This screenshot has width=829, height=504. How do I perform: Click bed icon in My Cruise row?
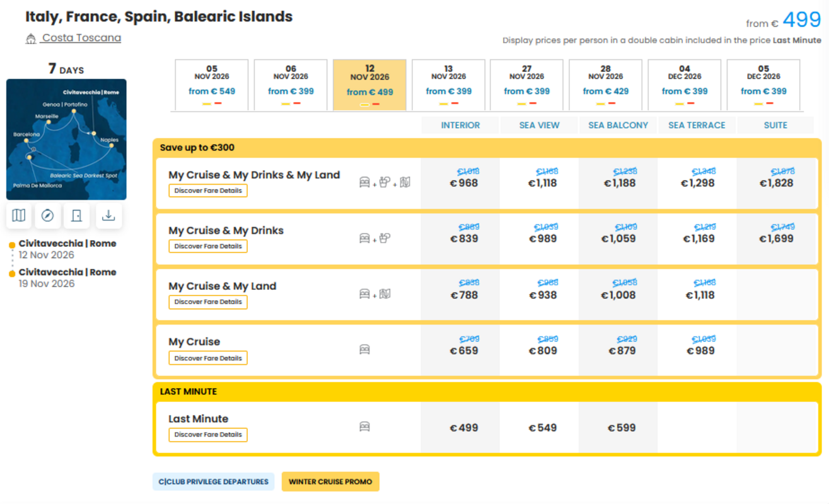pyautogui.click(x=364, y=350)
